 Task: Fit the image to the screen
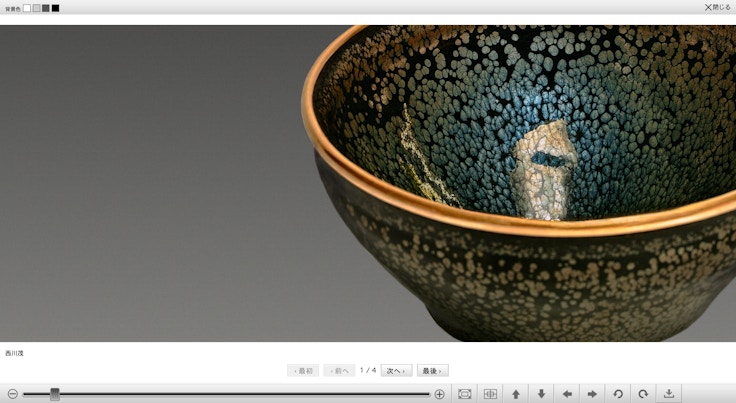pyautogui.click(x=465, y=394)
